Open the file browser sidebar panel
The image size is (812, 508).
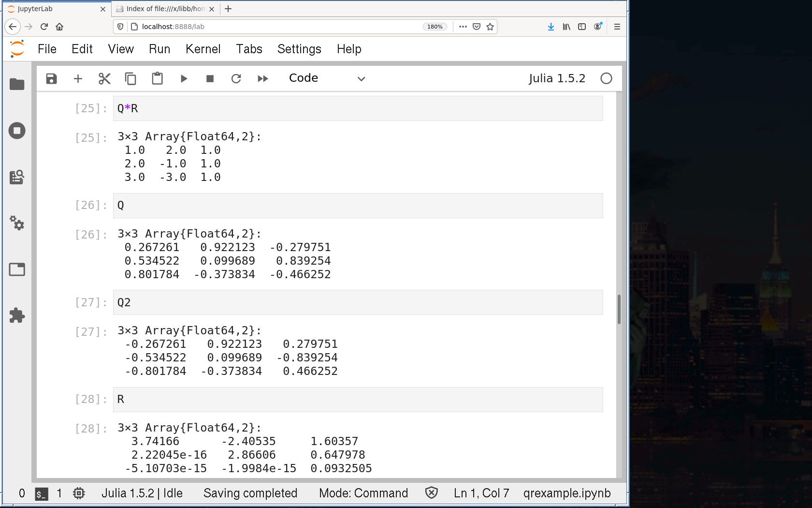[x=17, y=84]
